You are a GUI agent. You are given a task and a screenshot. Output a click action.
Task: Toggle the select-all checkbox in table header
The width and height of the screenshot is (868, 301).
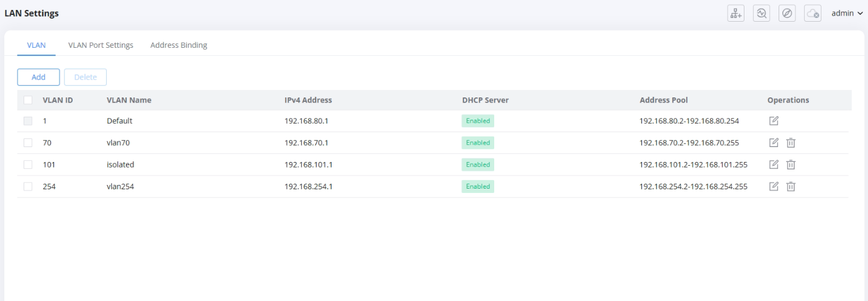pyautogui.click(x=28, y=100)
